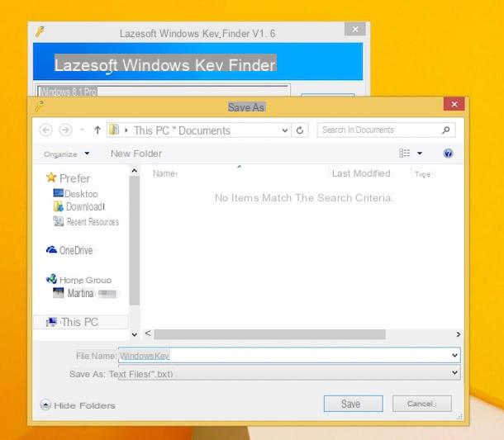Expand the address bar path dropdown
This screenshot has height=440, width=504.
point(284,130)
